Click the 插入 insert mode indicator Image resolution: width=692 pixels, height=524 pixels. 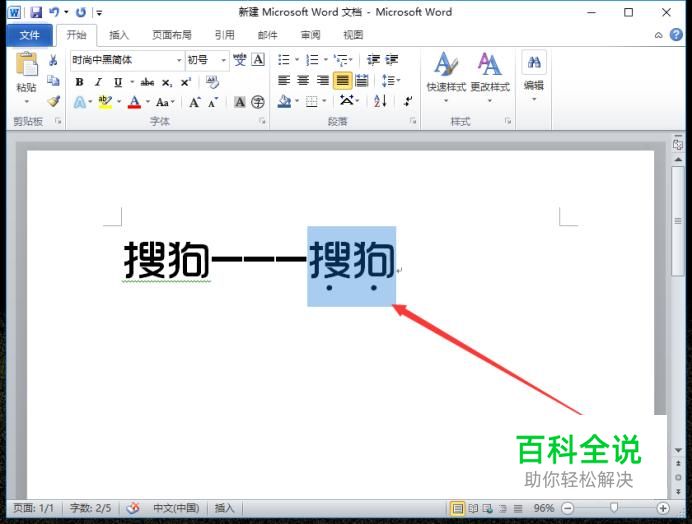coord(224,509)
